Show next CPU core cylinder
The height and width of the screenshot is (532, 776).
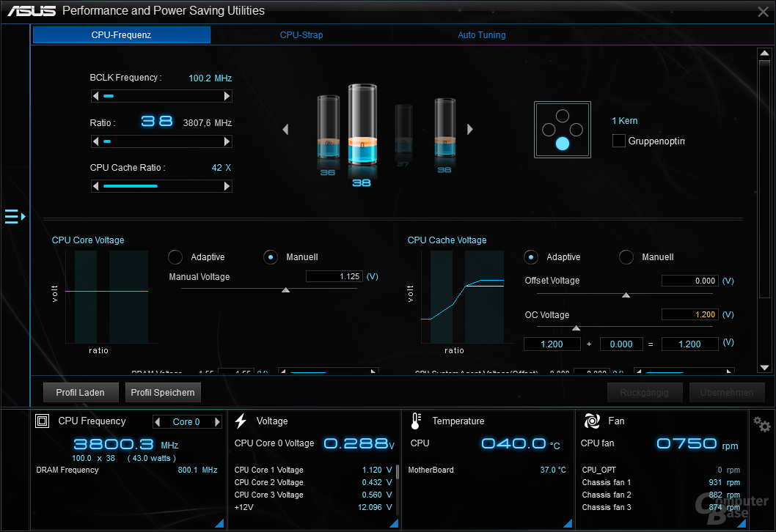(x=470, y=130)
